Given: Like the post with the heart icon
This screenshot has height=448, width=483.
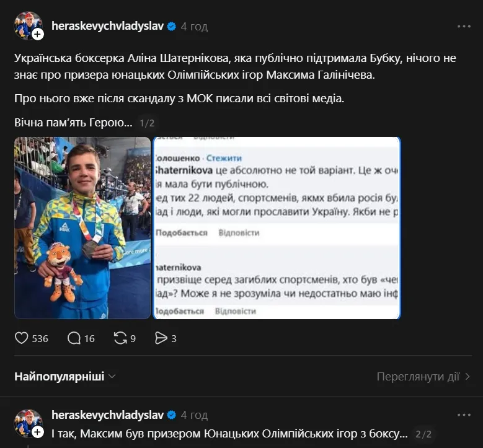Looking at the screenshot, I should [x=22, y=338].
